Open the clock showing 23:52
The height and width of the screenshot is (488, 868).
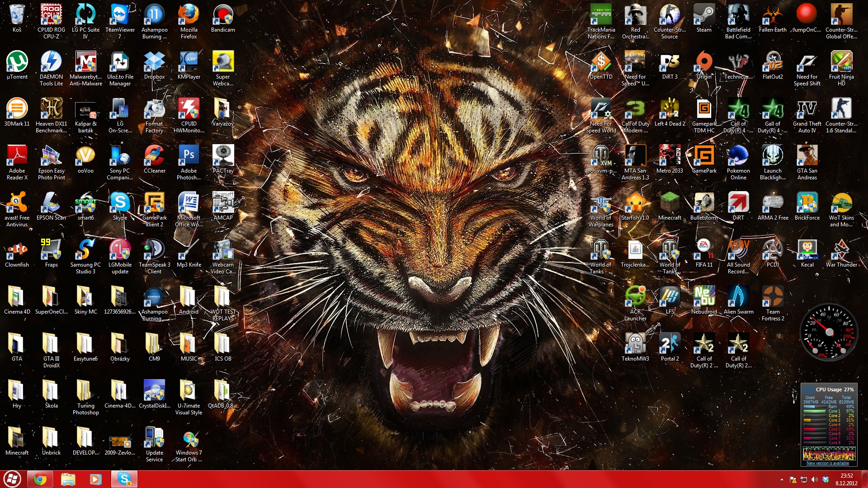pos(846,479)
